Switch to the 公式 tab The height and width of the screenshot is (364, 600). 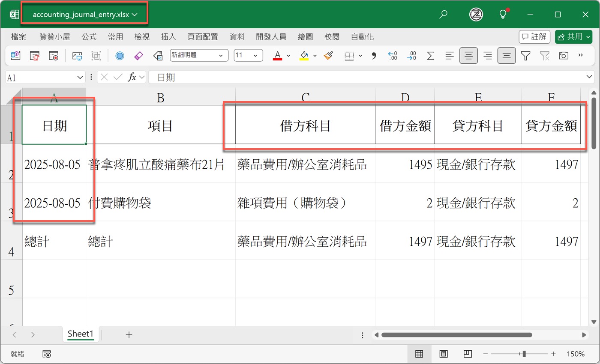tap(89, 37)
